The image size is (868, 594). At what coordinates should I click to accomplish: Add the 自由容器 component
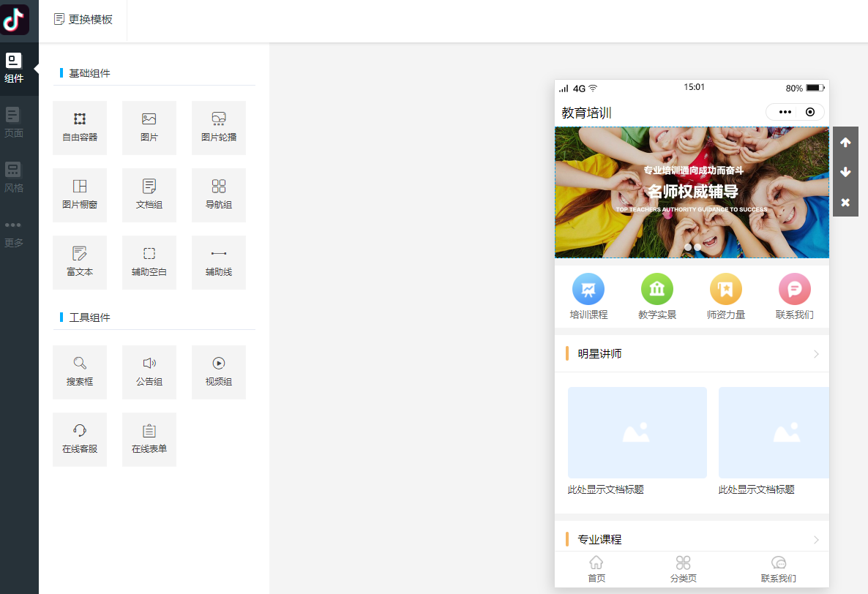click(80, 128)
